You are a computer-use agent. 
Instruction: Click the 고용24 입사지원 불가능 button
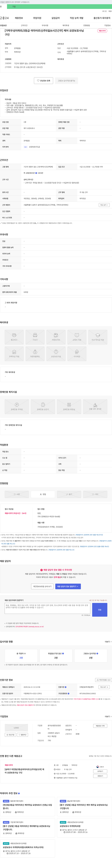click(66, 81)
